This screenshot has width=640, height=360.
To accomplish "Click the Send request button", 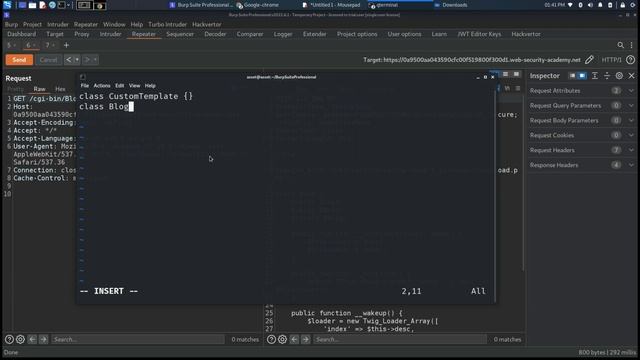I will coord(19,60).
